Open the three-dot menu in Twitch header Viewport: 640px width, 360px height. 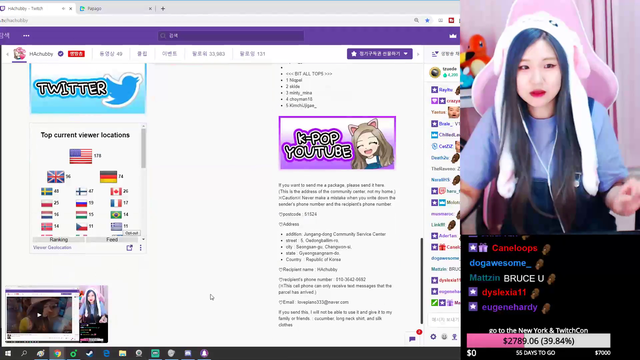[x=26, y=36]
